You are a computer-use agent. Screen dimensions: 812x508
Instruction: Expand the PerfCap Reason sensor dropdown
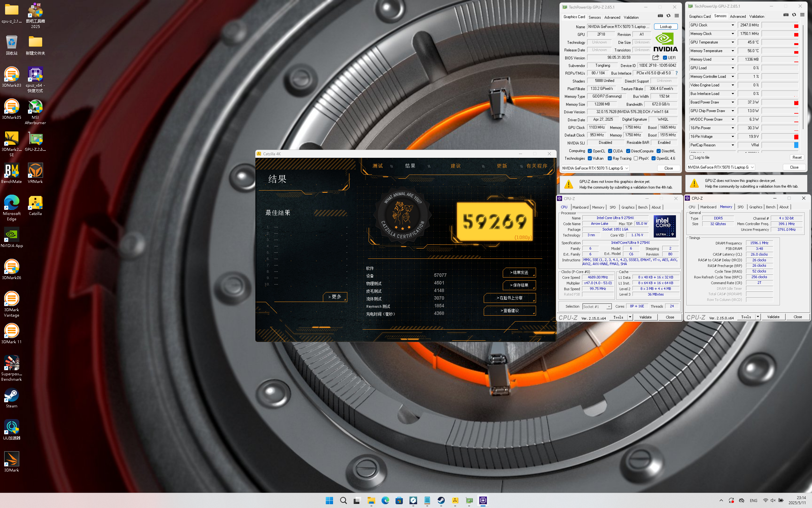coord(732,145)
